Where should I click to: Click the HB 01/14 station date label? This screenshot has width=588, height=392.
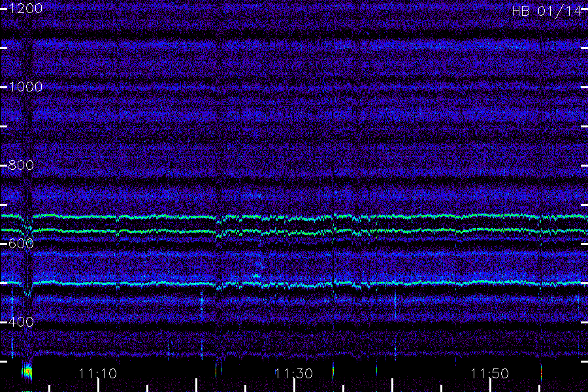click(547, 11)
